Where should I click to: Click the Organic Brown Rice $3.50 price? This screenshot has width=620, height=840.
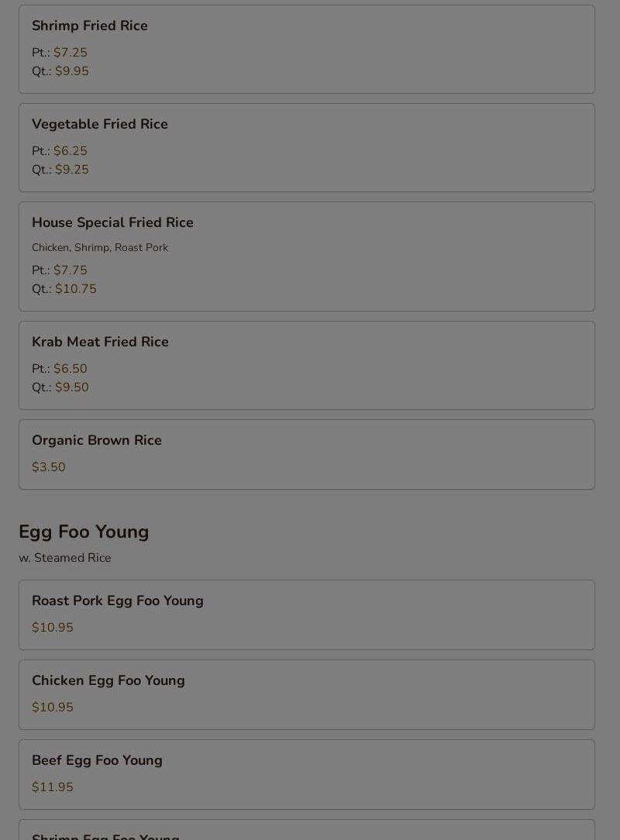click(x=49, y=467)
